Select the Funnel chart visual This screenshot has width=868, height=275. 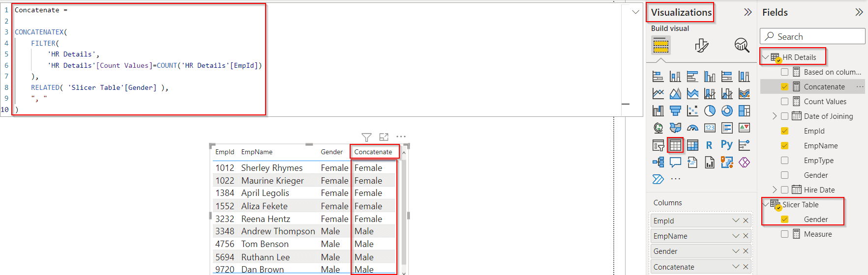click(x=675, y=110)
